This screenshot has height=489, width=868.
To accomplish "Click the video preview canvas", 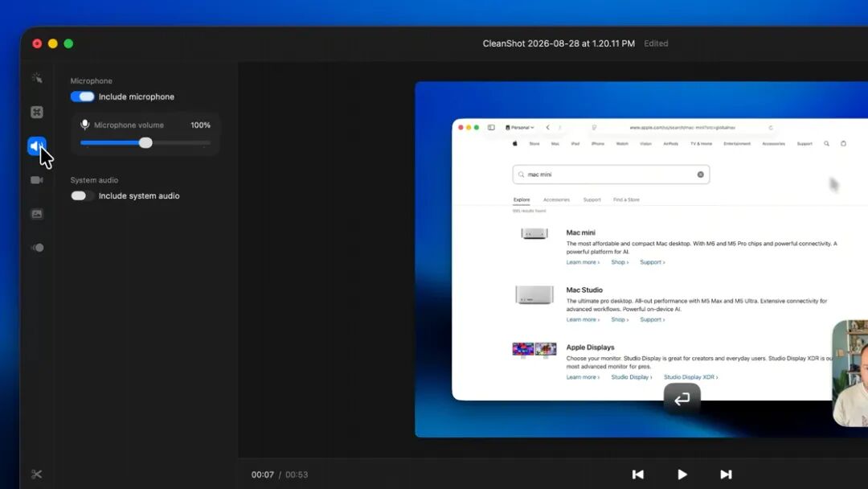I will tap(641, 259).
